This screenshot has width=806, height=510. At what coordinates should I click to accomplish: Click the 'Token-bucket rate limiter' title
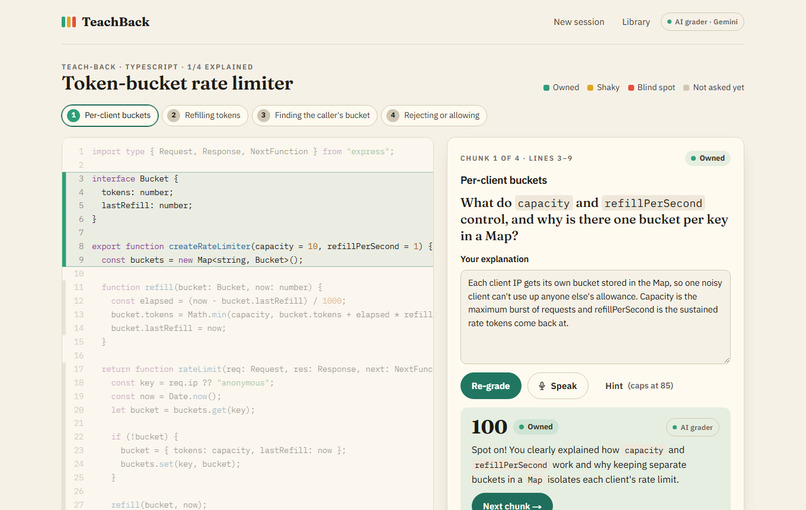tap(177, 83)
